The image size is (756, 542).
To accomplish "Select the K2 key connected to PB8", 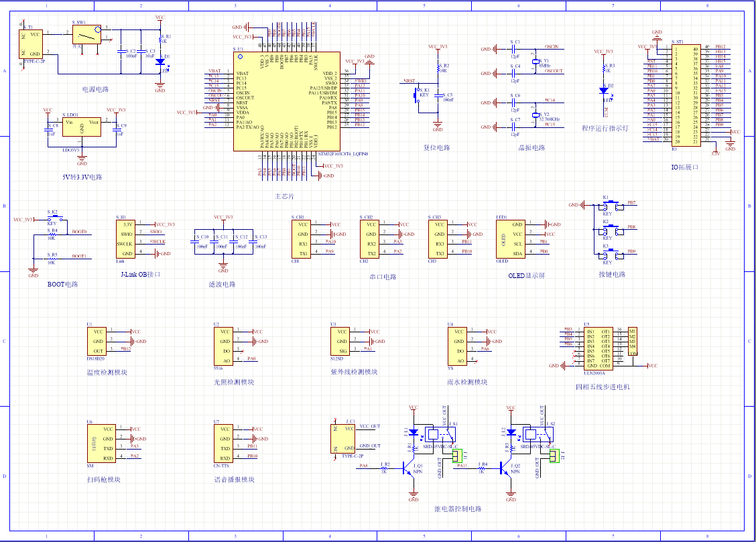I will (611, 230).
